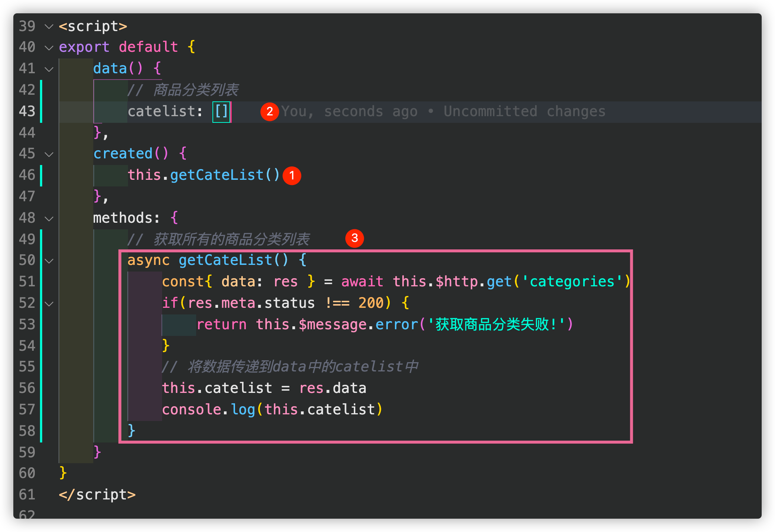Viewport: 775px width, 532px height.
Task: Click the 'categories' string literal
Action: (572, 282)
